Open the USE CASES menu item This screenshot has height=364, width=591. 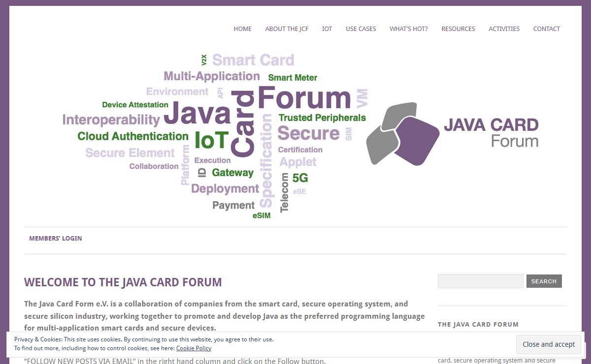361,29
